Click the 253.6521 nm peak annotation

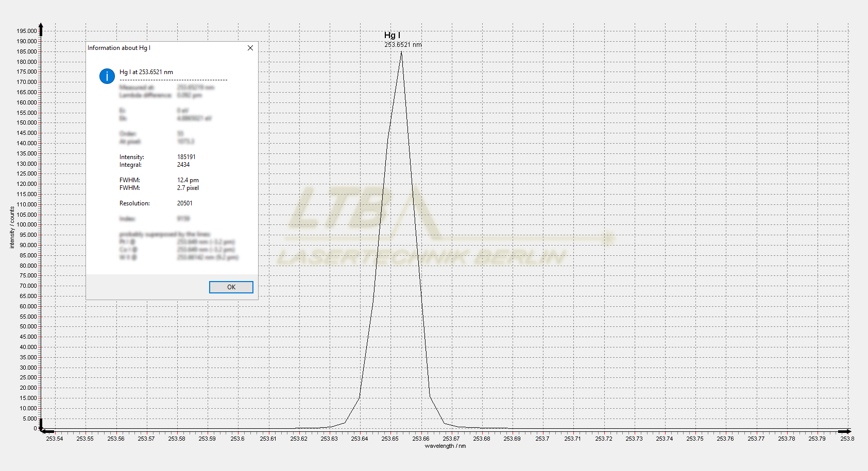[x=403, y=45]
